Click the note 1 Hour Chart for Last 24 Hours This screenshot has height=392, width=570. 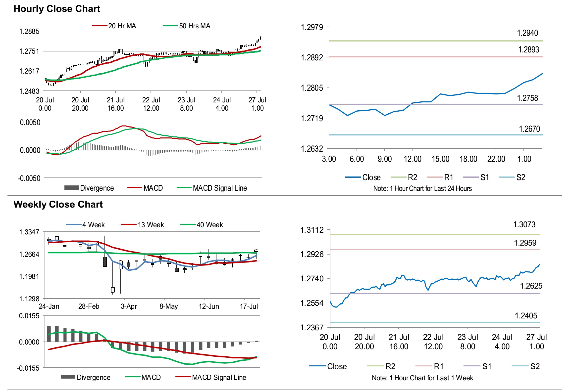coord(422,188)
